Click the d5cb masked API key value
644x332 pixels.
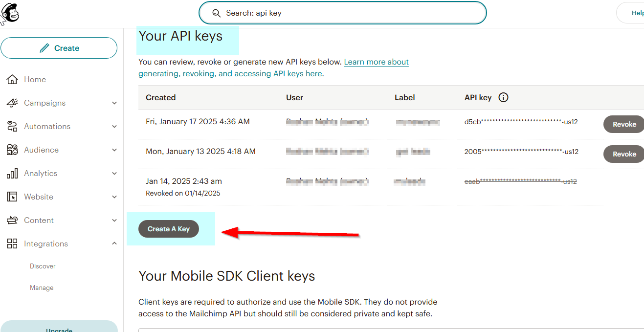[x=521, y=122]
